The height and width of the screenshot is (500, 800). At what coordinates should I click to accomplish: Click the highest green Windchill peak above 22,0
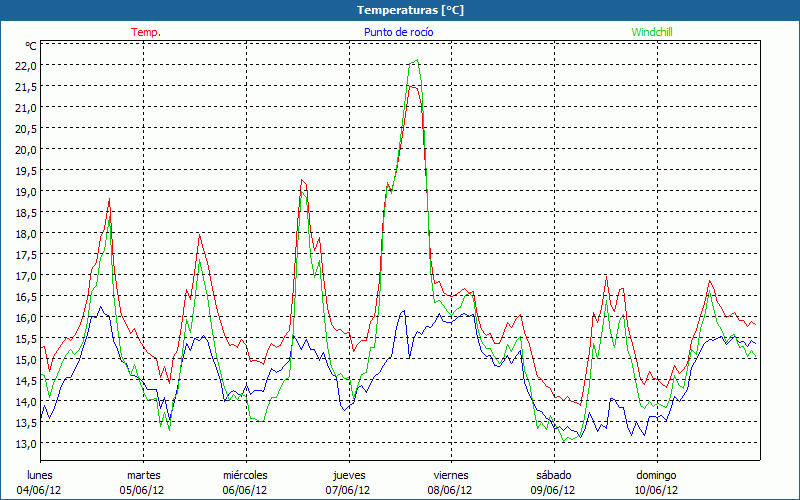tap(416, 60)
